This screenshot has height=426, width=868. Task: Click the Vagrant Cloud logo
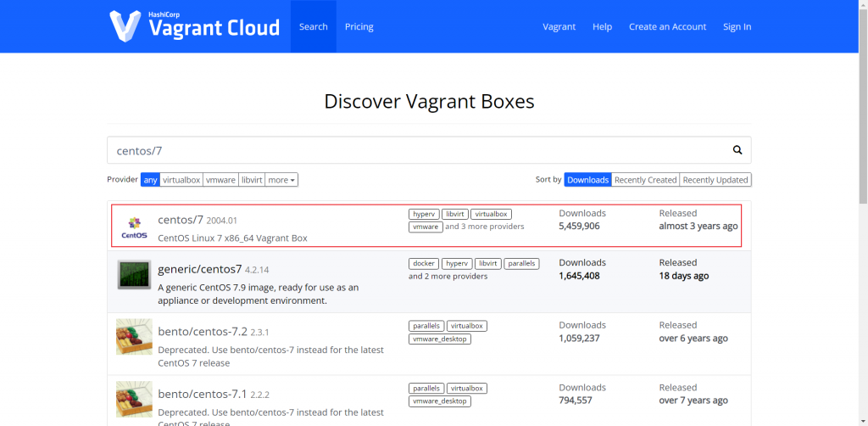pos(194,26)
